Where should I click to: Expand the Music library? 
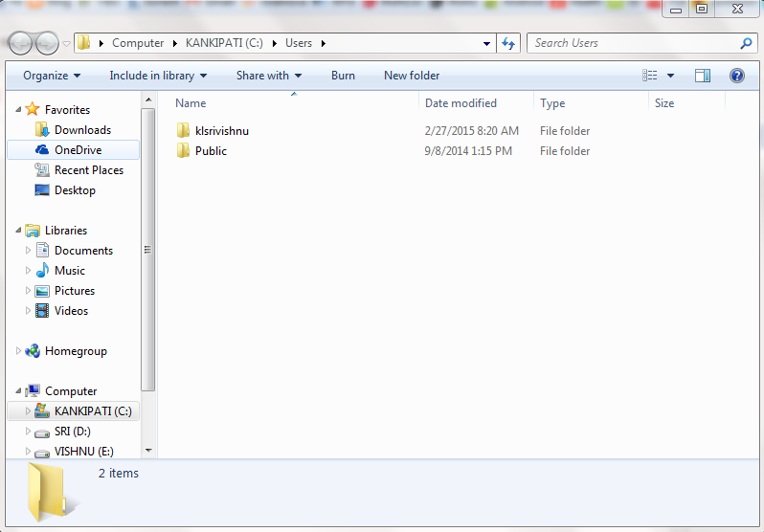pos(28,270)
